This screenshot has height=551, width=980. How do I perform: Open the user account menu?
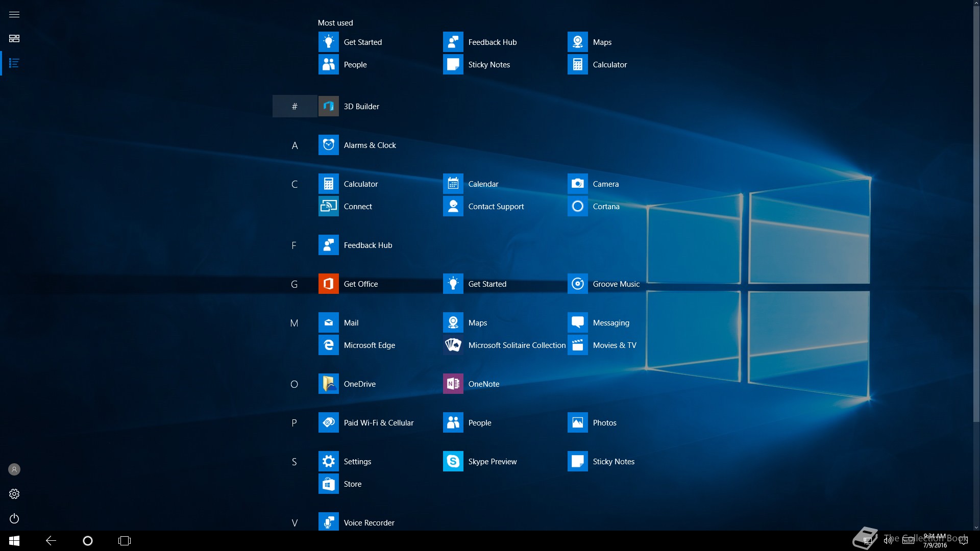pyautogui.click(x=14, y=469)
